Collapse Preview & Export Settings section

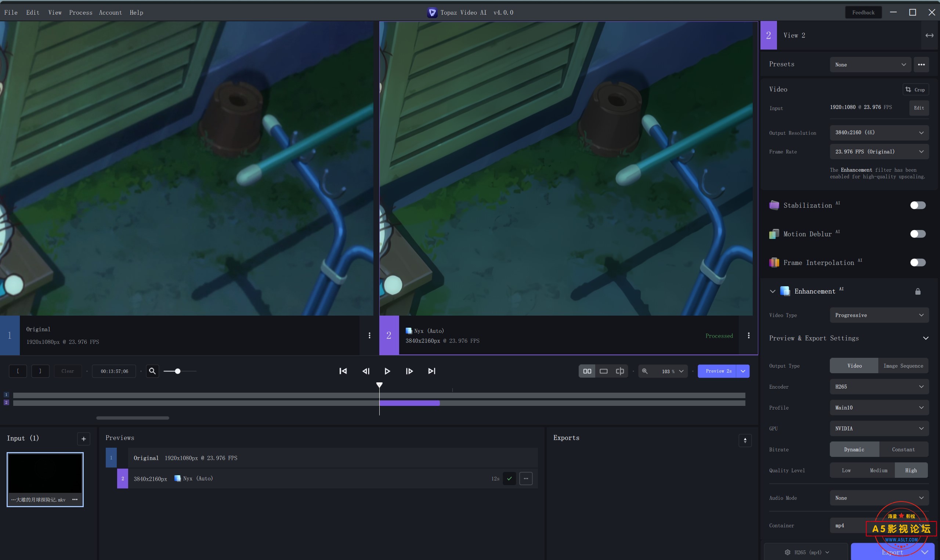925,338
